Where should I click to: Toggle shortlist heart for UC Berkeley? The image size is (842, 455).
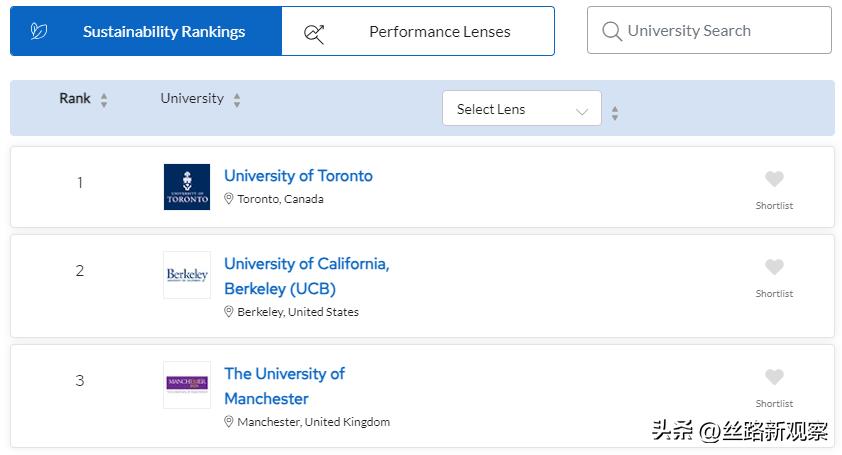[x=774, y=268]
